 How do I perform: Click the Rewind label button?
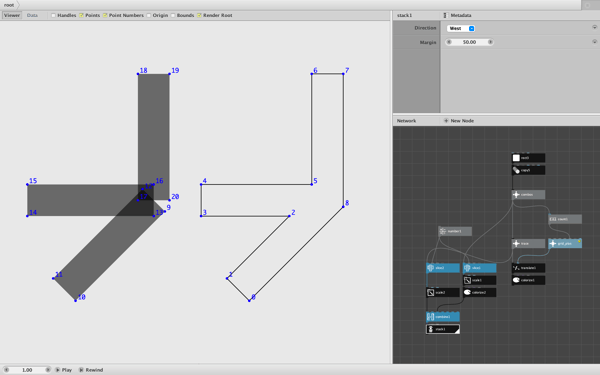coord(94,370)
